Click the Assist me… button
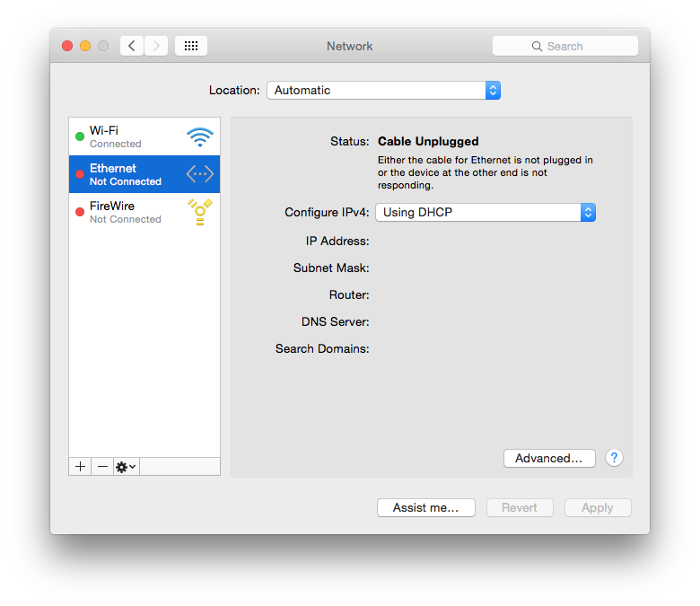 pyautogui.click(x=426, y=508)
